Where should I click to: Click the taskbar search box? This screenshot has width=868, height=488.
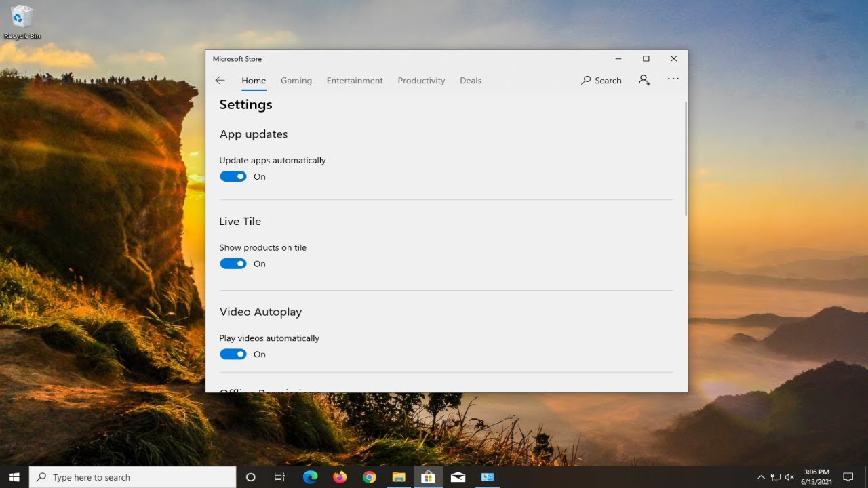coord(133,477)
